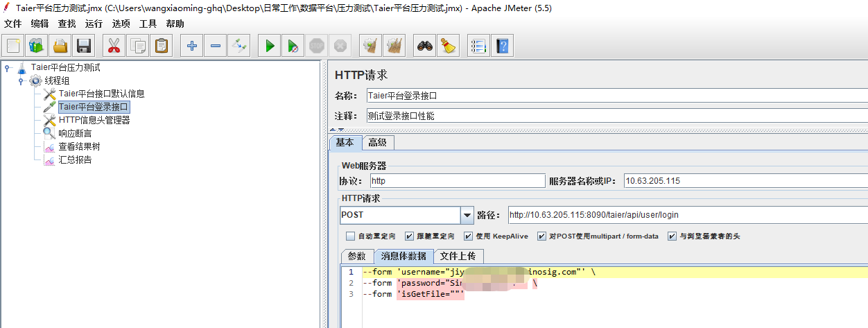
Task: Switch to the 基本 tab
Action: [345, 142]
